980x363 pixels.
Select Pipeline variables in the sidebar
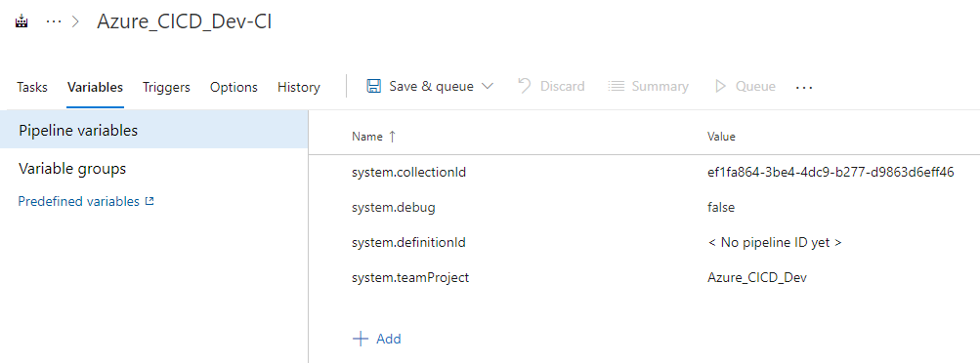(x=153, y=131)
